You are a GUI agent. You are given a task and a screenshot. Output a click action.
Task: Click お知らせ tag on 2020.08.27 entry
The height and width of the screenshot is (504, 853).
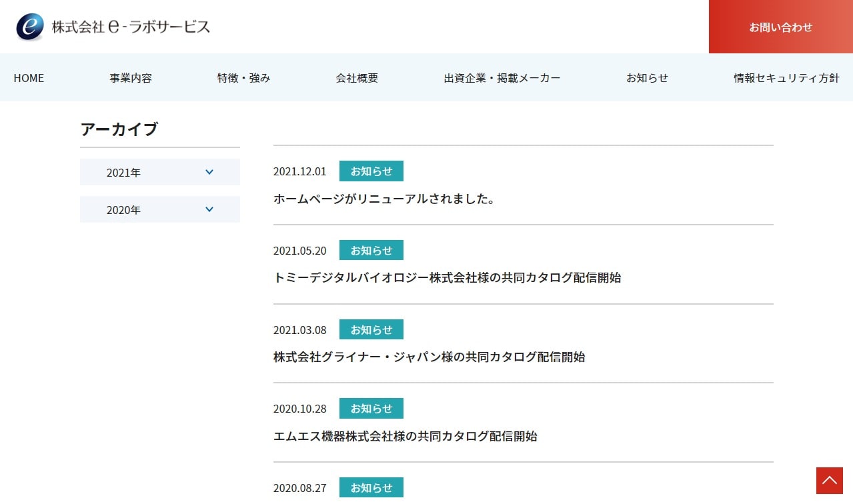371,488
